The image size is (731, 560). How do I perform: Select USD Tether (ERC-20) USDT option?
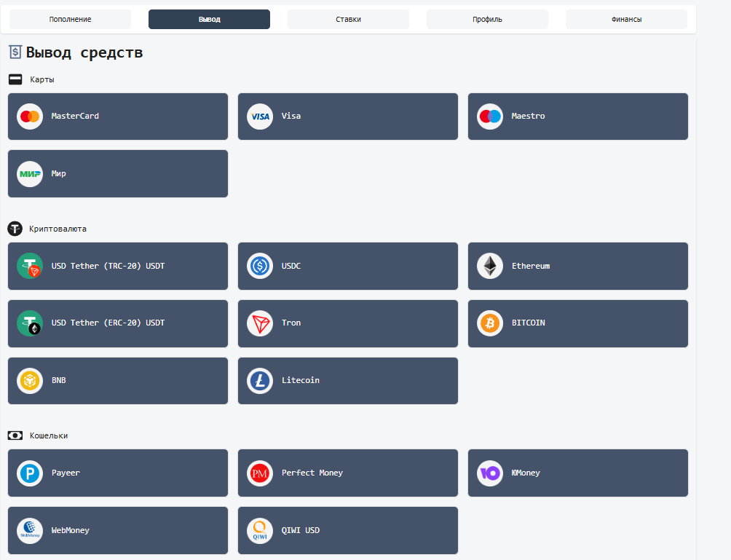click(x=118, y=323)
